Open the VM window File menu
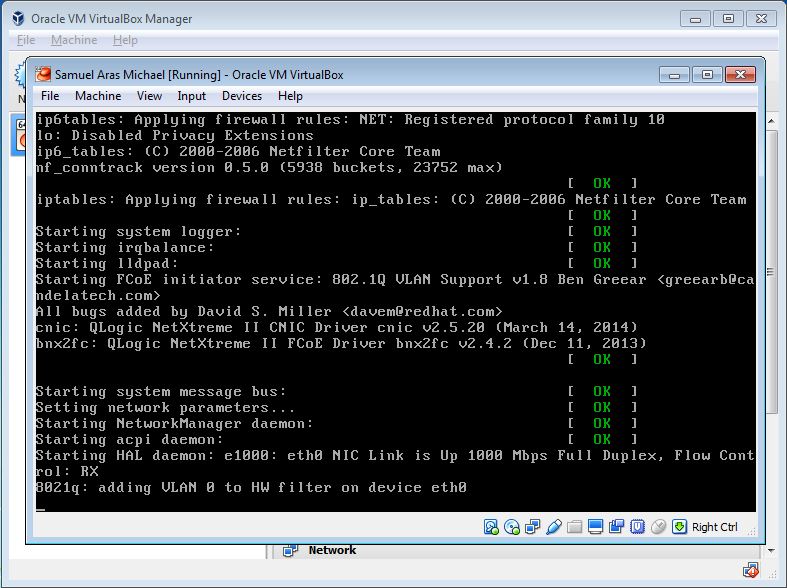The width and height of the screenshot is (787, 588). (50, 96)
